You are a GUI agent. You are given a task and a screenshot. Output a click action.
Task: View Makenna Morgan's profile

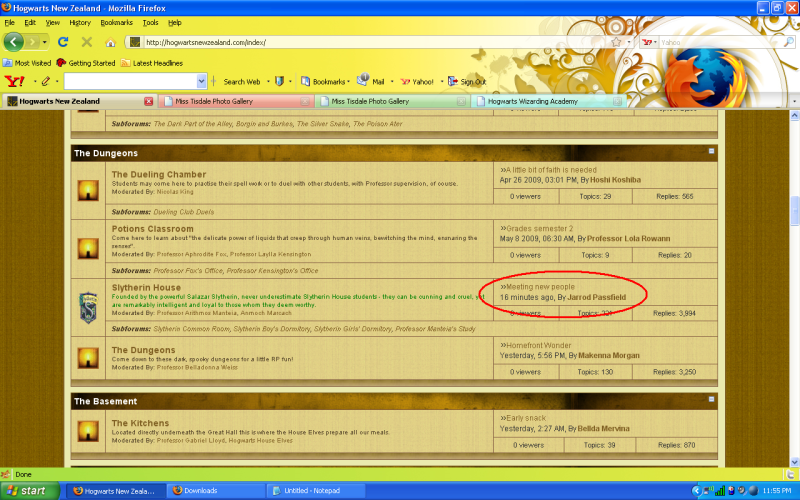click(609, 356)
